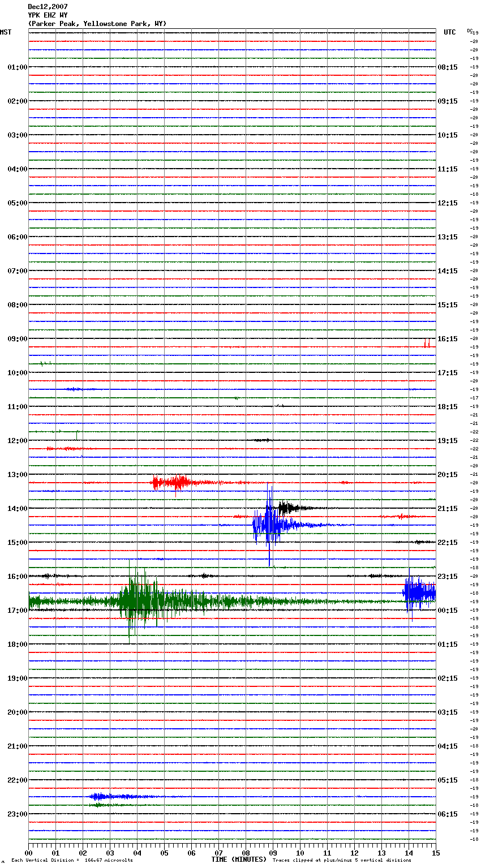
Task: Click the large green earthquake signal before 17:00
Action: (141, 601)
